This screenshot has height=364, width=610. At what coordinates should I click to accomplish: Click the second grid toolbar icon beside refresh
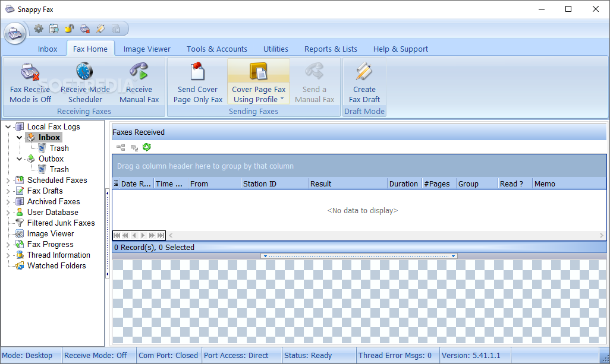(x=134, y=148)
